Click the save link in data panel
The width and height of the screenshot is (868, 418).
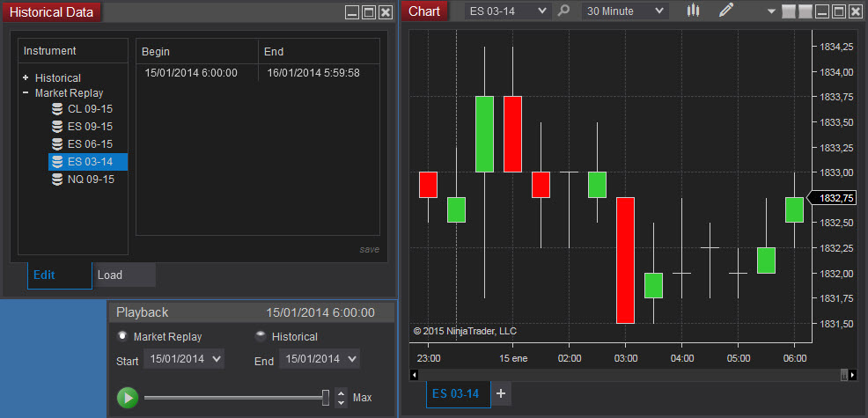369,249
